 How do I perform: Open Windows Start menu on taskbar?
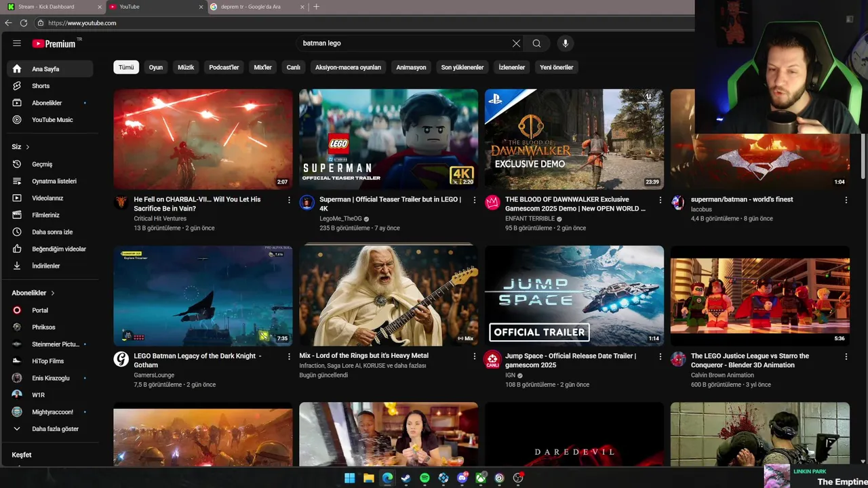pyautogui.click(x=349, y=478)
